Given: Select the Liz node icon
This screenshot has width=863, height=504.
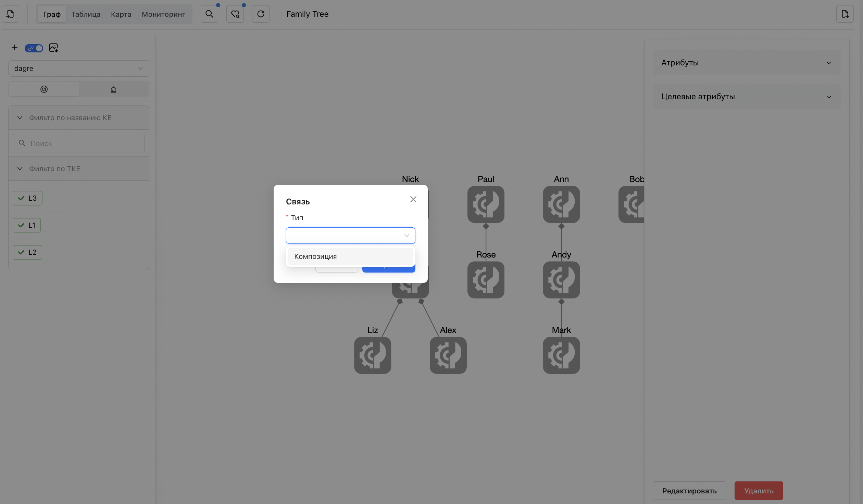Looking at the screenshot, I should tap(373, 355).
